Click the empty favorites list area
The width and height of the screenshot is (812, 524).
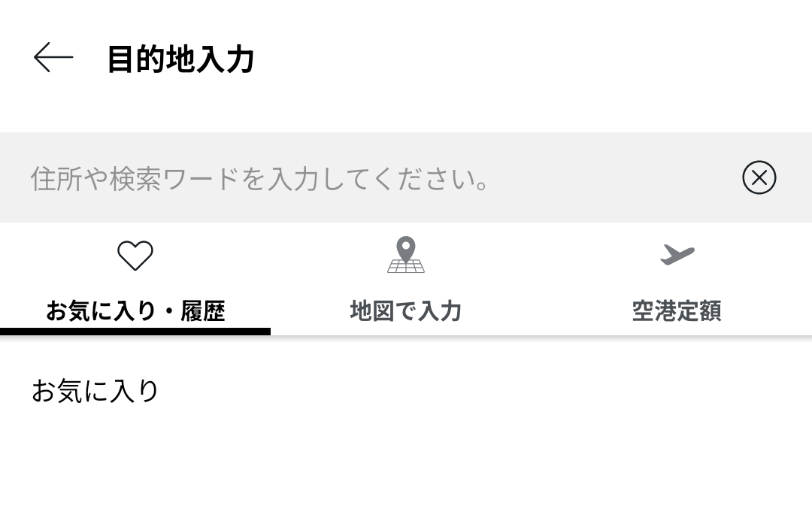click(x=406, y=466)
